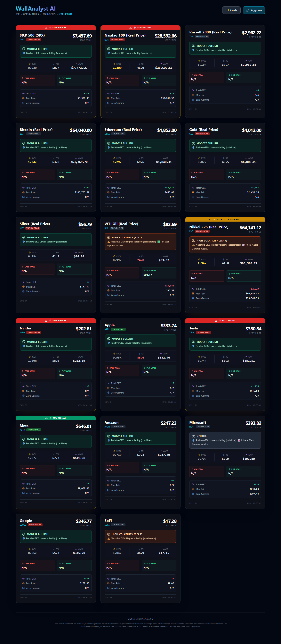Click the WTI Oil RSI value 74.8
The height and width of the screenshot is (644, 281).
pyautogui.click(x=141, y=260)
